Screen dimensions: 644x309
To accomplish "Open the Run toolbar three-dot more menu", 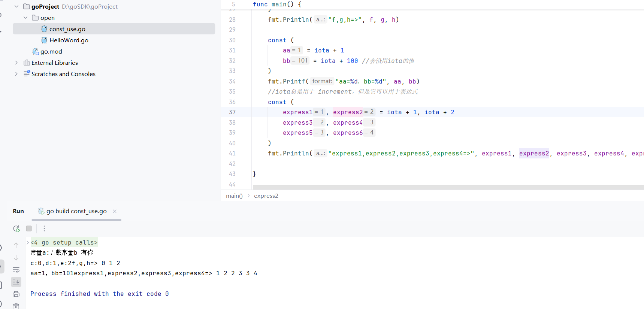I will tap(44, 228).
